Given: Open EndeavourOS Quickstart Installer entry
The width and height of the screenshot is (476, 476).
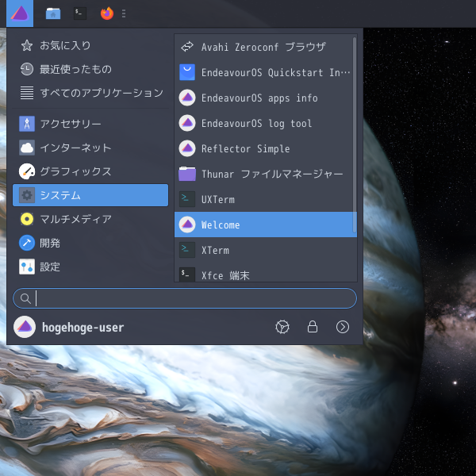Looking at the screenshot, I should point(263,72).
